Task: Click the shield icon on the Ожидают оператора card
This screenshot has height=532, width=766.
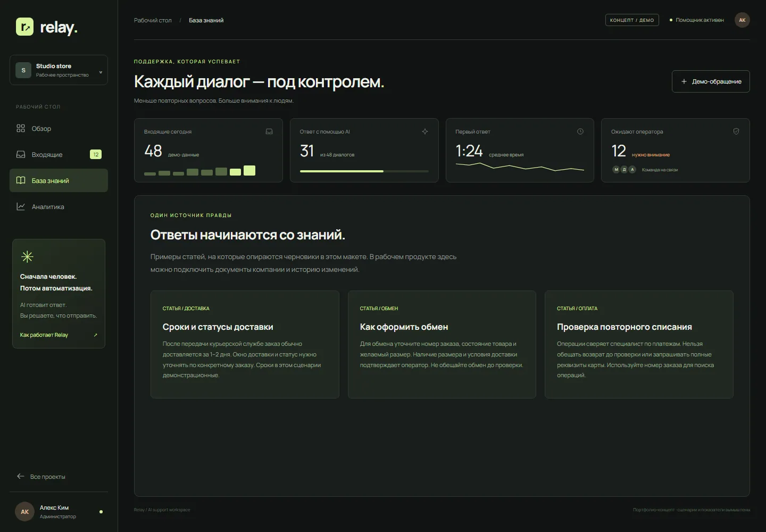Action: tap(736, 131)
